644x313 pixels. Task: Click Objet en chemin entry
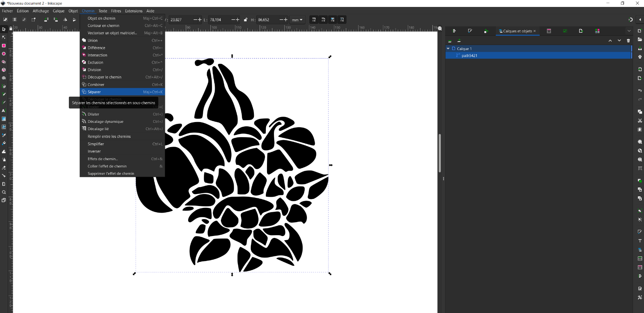point(122,18)
